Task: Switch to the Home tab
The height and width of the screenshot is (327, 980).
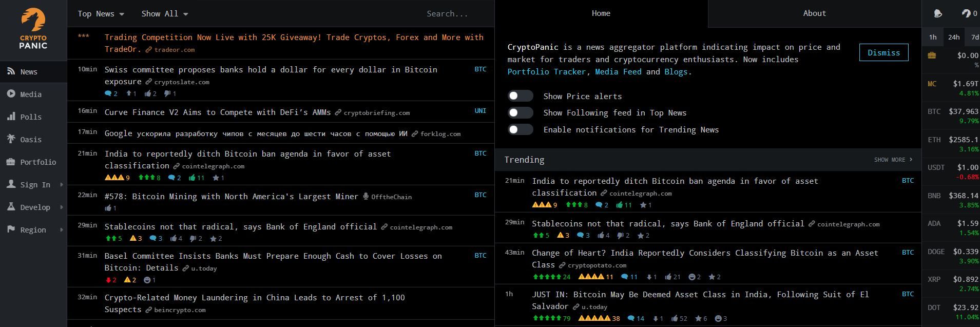Action: [x=601, y=13]
